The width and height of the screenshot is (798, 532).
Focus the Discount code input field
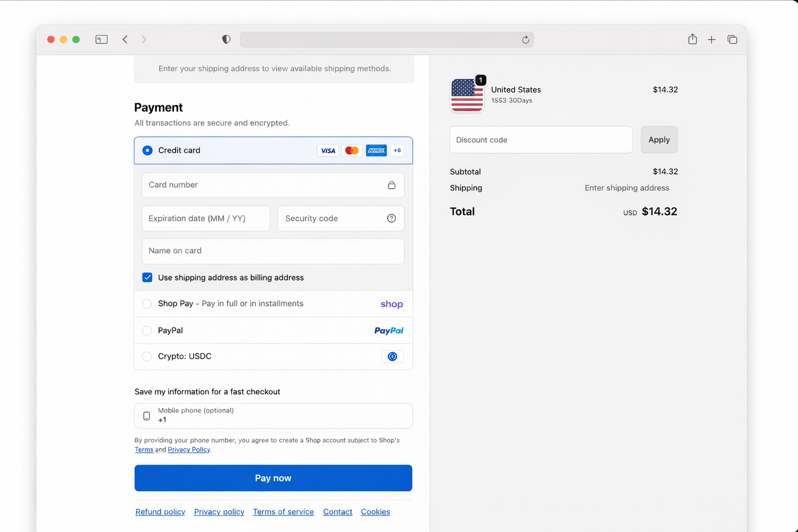click(x=541, y=140)
